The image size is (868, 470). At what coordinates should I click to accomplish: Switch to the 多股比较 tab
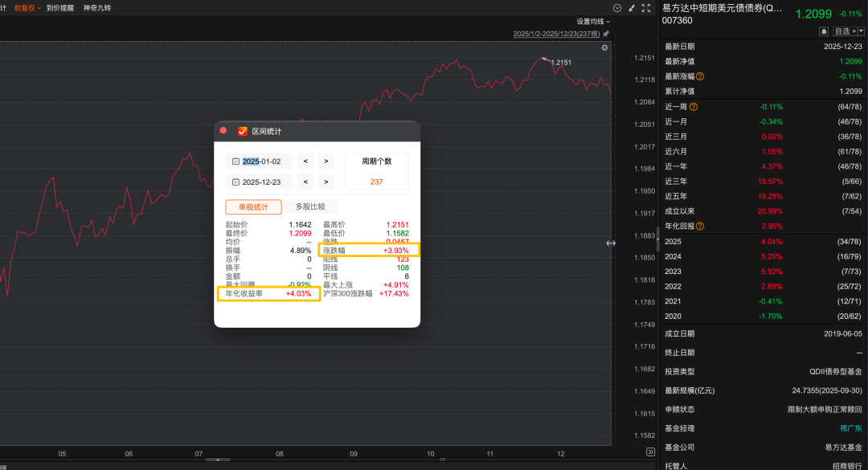310,206
